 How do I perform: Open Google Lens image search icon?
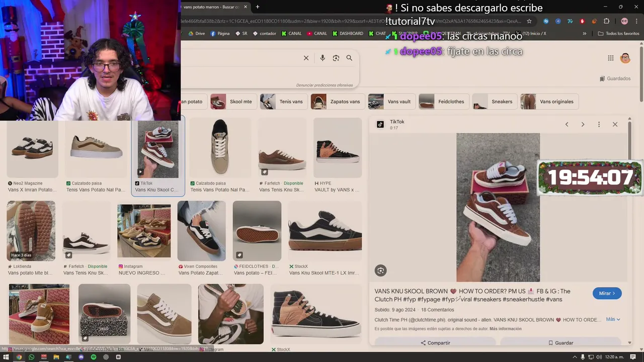[x=336, y=58]
